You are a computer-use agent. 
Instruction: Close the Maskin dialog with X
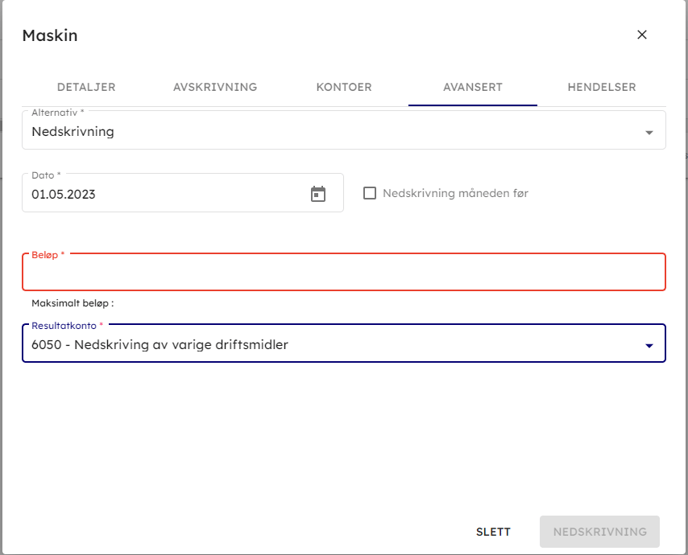(642, 35)
